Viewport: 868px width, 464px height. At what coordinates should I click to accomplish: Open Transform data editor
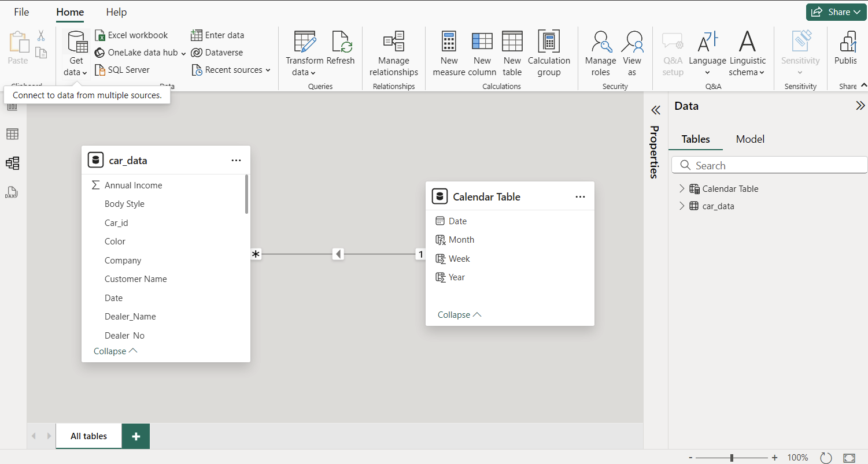[304, 54]
